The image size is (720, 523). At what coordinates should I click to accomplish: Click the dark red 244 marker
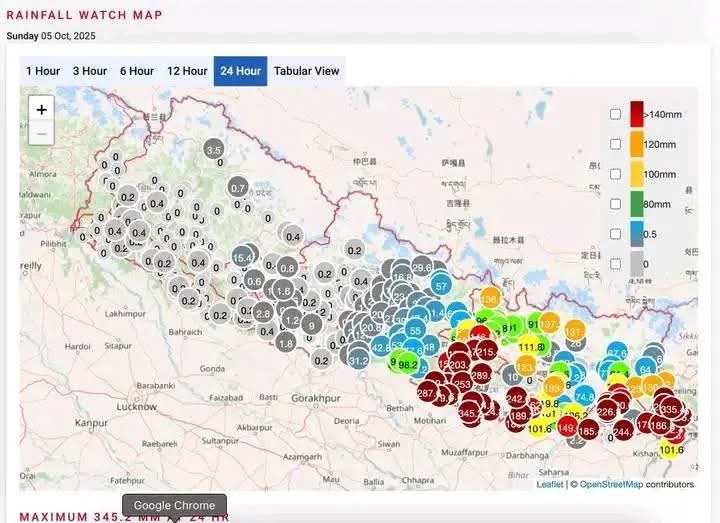pos(623,432)
